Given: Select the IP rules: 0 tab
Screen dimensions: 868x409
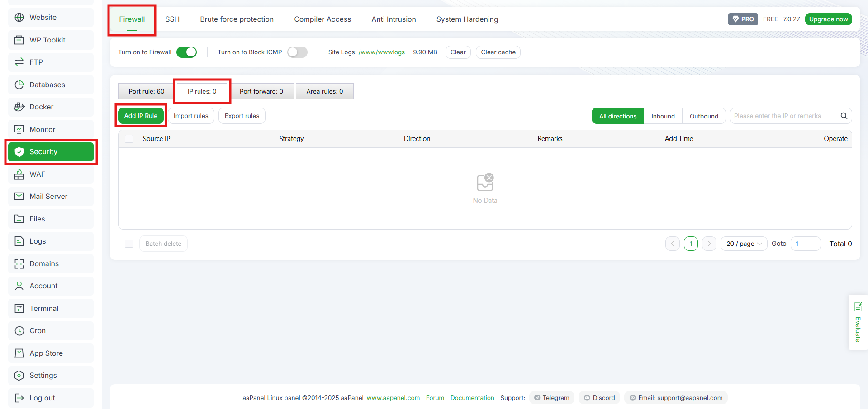Looking at the screenshot, I should point(202,91).
